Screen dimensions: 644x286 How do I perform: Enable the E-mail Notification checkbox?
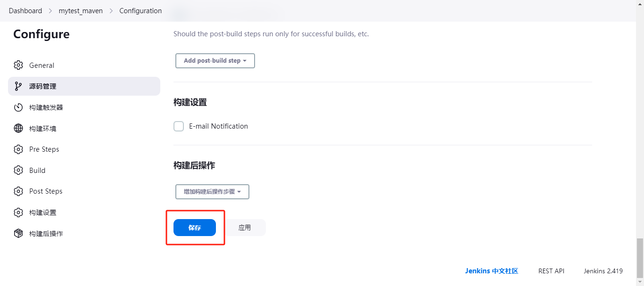tap(179, 126)
